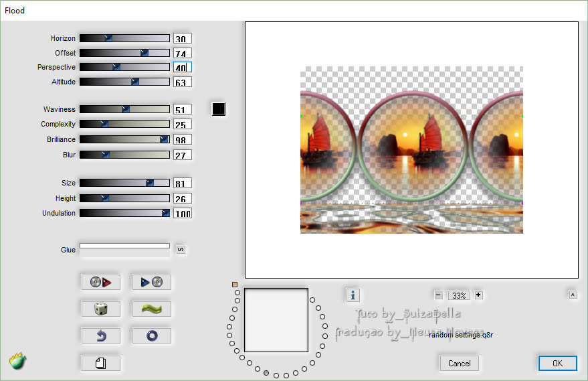Click the Brilliance value field
Viewport: 588px width, 381px height.
183,140
